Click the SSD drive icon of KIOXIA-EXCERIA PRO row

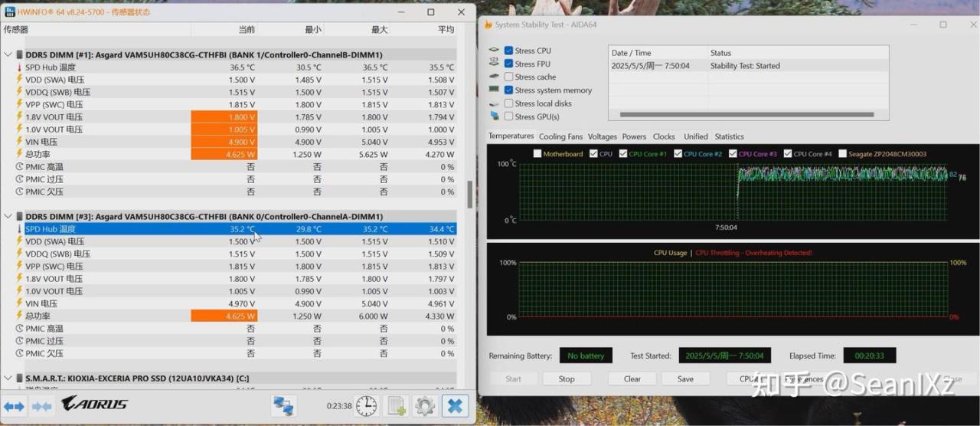pos(18,378)
